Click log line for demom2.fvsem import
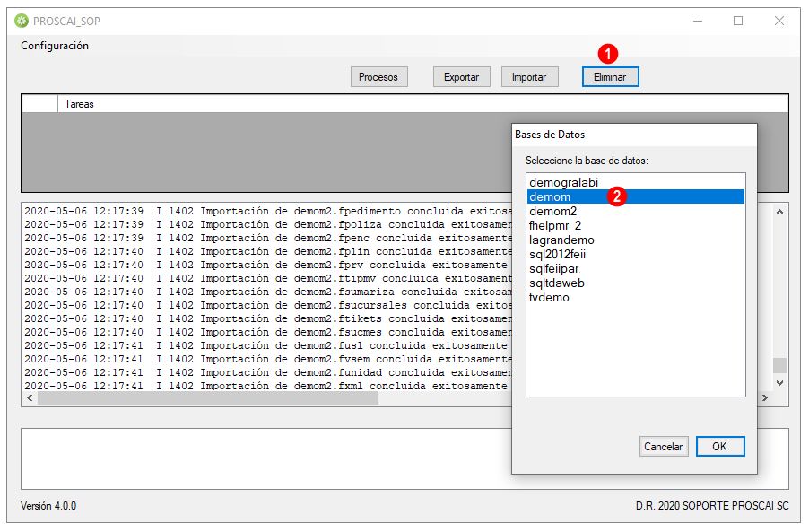Screen dimensions: 809x532 click(268, 359)
